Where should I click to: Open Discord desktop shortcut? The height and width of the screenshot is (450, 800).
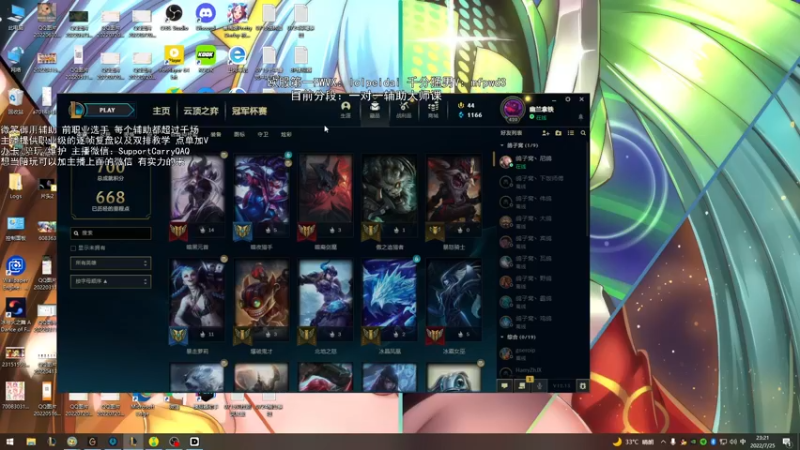tap(206, 17)
